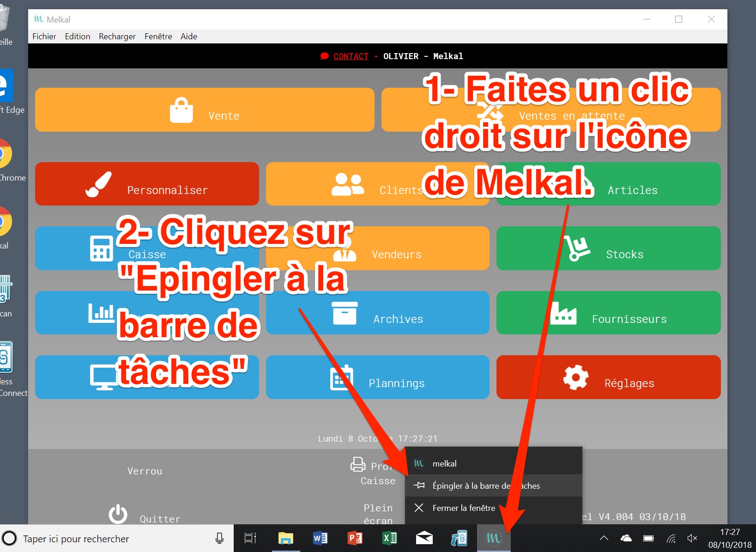
Task: Open the Fenêtre menu
Action: tap(158, 36)
